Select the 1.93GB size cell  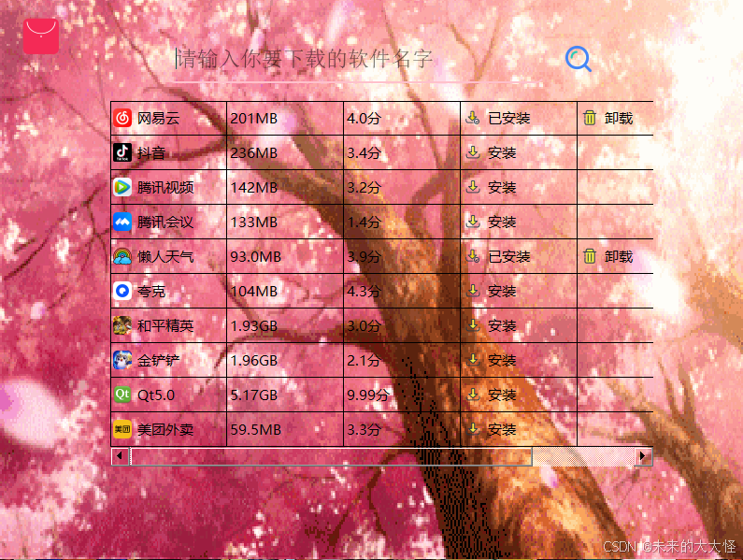pyautogui.click(x=285, y=325)
